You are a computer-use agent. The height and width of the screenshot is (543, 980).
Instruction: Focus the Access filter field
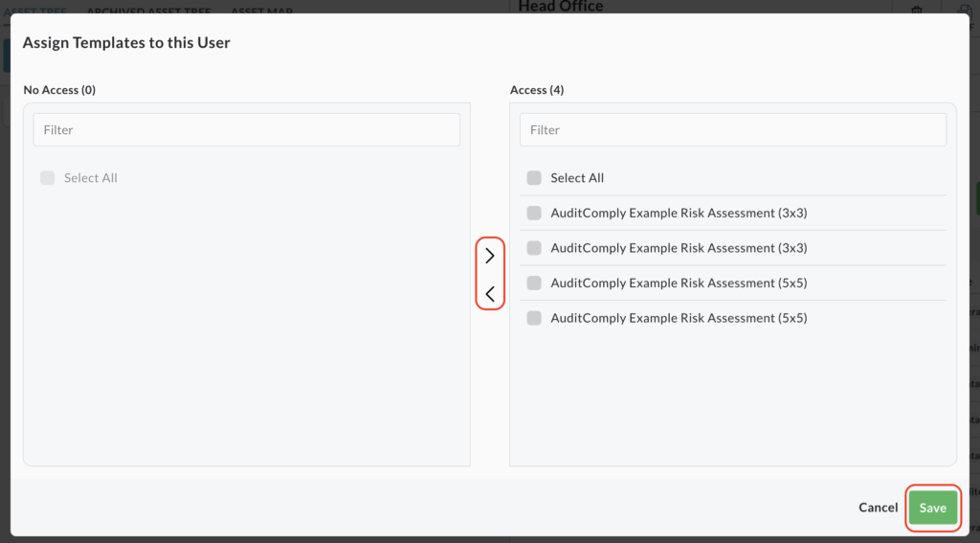click(x=732, y=130)
